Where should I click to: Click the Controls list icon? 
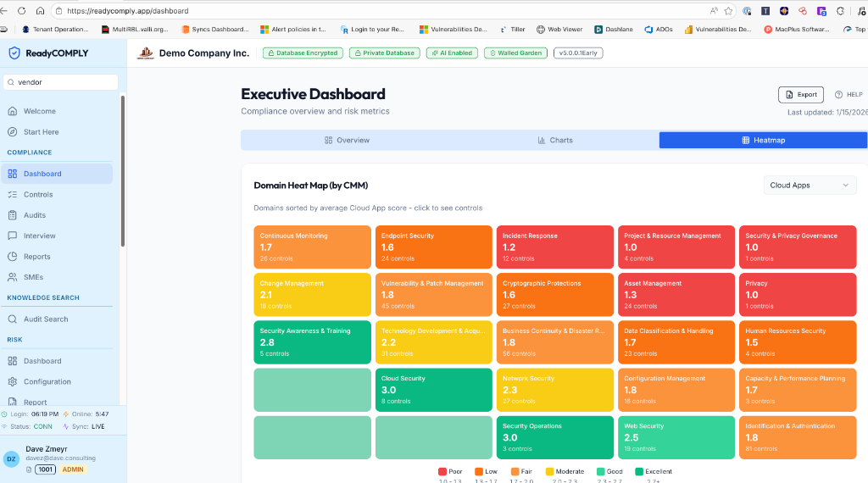click(x=12, y=194)
